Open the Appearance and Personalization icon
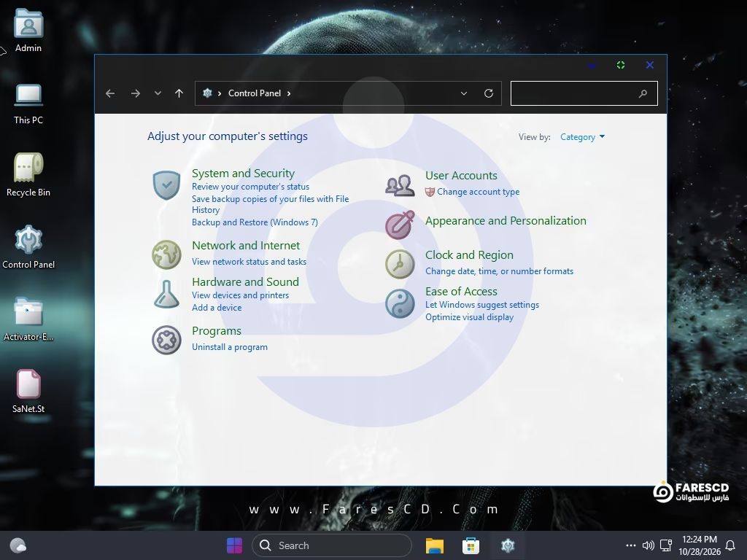747x560 pixels. pyautogui.click(x=400, y=225)
